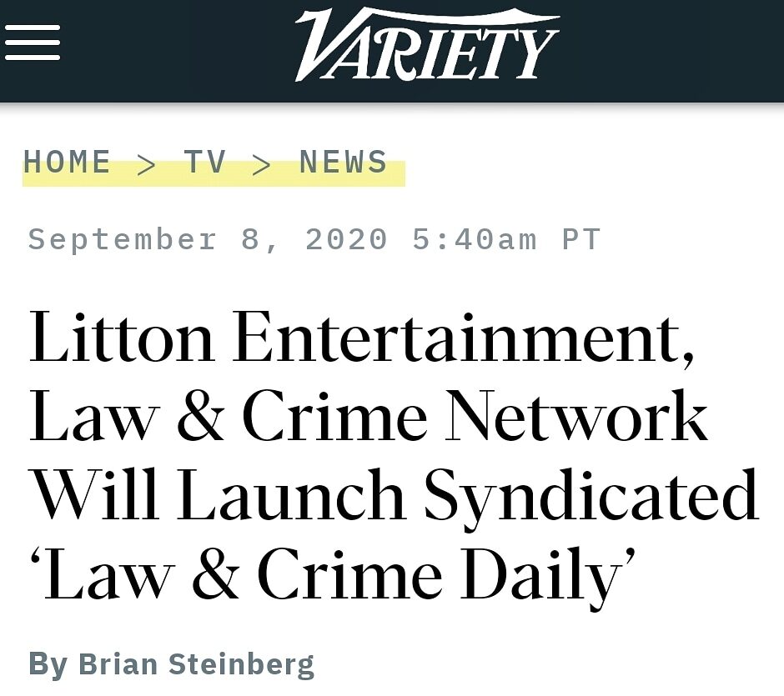The image size is (784, 696).
Task: Click the "5:40am PT" timestamp
Action: [x=506, y=240]
